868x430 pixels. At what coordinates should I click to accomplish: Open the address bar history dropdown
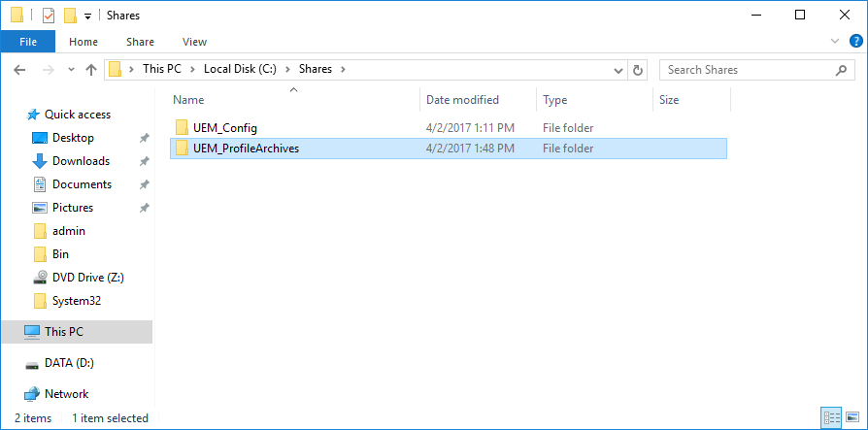[618, 70]
